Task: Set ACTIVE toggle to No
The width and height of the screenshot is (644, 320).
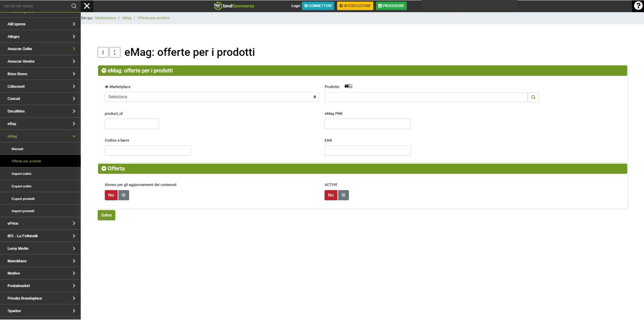Action: pyautogui.click(x=331, y=195)
